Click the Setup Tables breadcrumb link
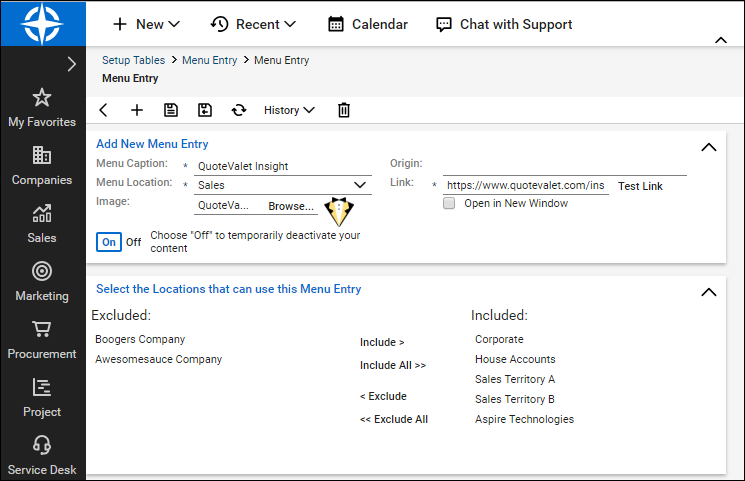Image resolution: width=745 pixels, height=481 pixels. 134,60
